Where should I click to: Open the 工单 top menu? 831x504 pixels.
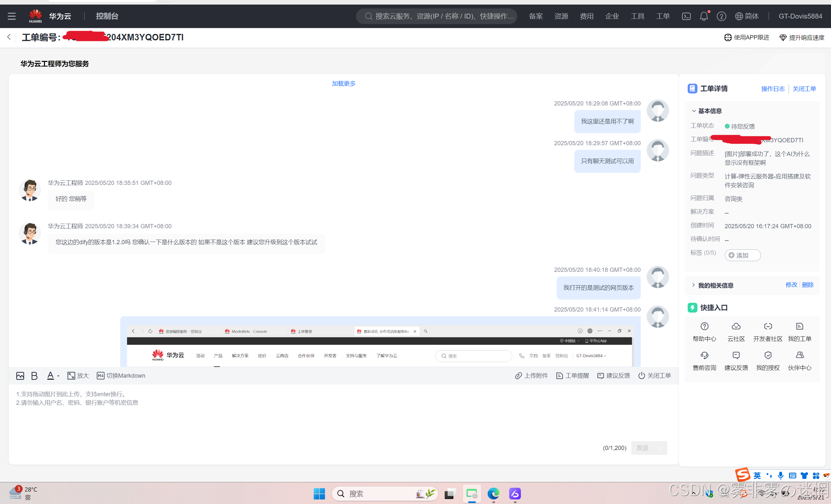click(663, 16)
